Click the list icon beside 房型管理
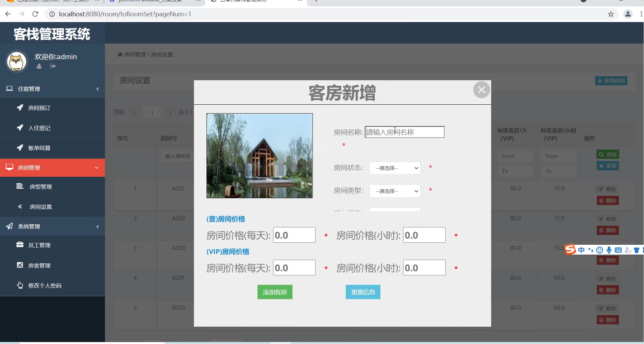This screenshot has height=344, width=644. pos(20,186)
